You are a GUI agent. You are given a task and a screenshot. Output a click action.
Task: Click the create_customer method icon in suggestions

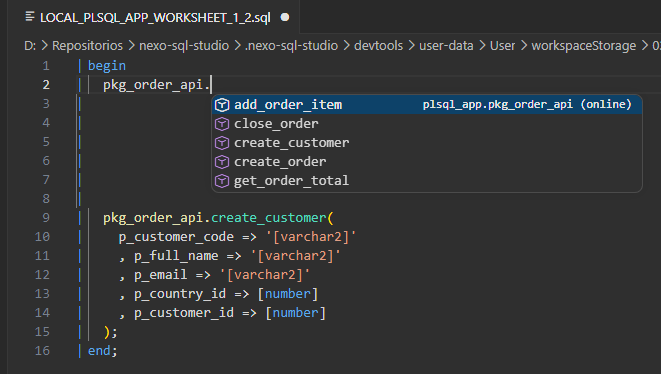tap(222, 143)
